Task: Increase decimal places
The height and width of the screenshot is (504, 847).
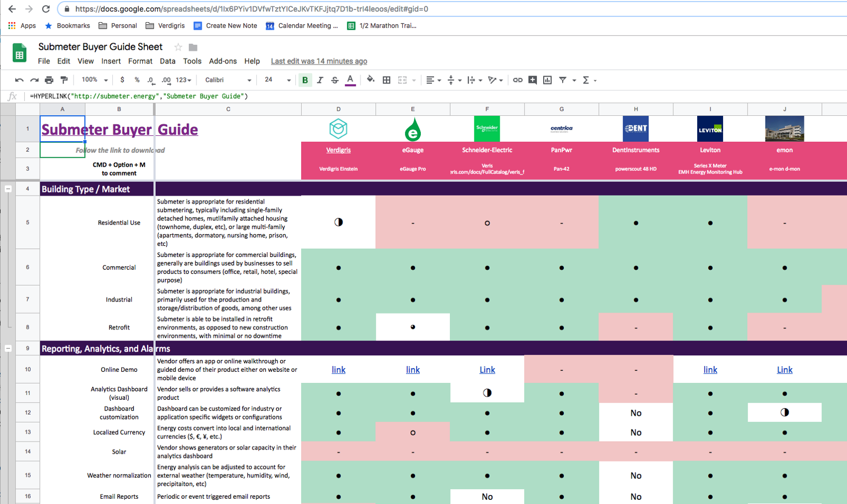Action: 166,80
